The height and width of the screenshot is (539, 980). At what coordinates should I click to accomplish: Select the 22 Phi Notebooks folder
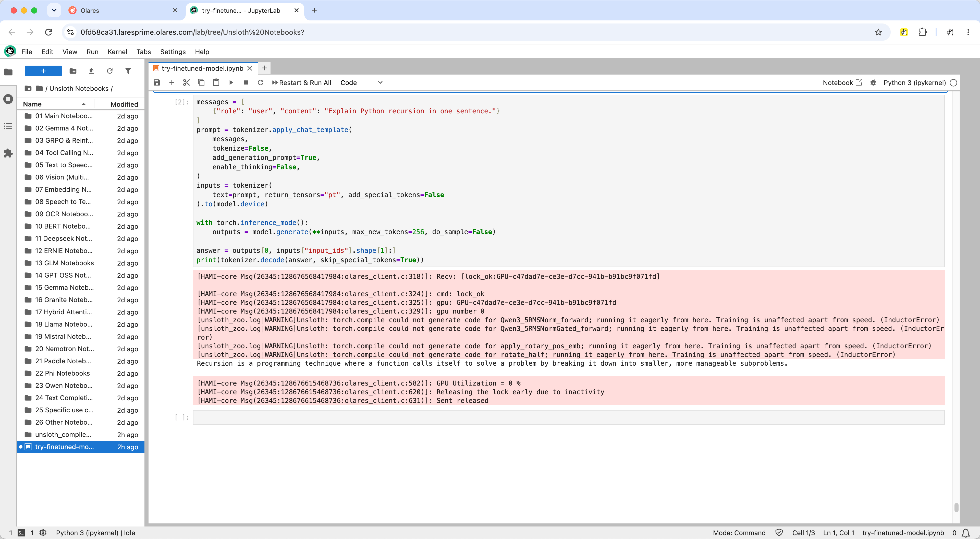click(81, 373)
